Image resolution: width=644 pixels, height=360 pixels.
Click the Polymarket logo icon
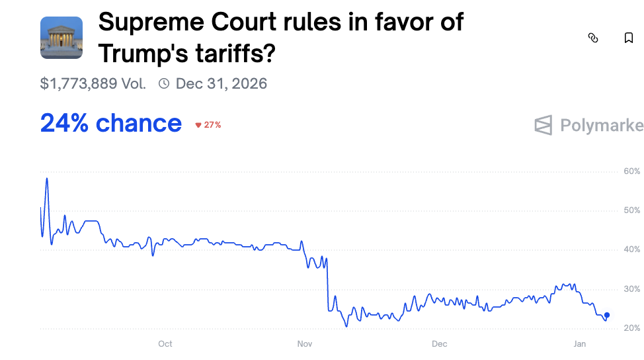tap(543, 125)
